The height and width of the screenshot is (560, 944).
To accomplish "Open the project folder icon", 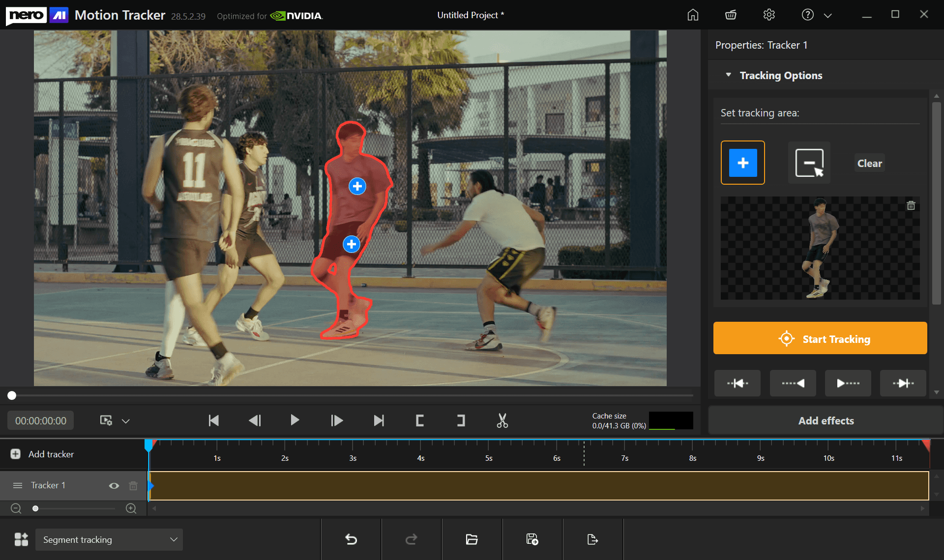I will tap(472, 539).
